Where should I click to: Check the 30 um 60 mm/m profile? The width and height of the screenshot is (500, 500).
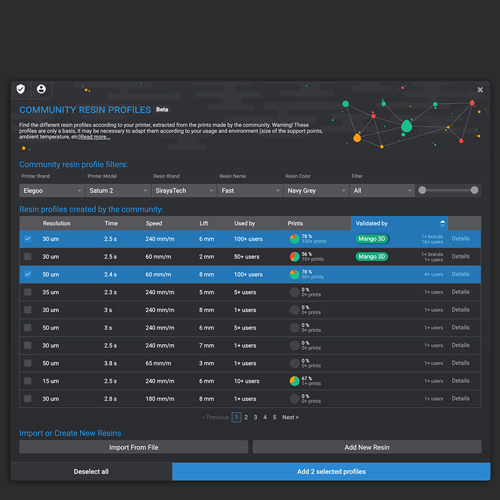[28, 256]
